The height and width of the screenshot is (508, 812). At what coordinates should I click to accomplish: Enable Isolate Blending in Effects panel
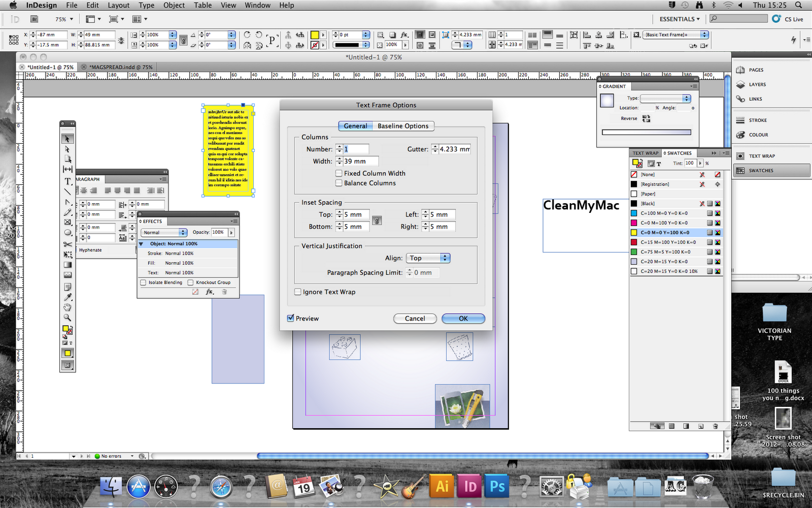tap(143, 282)
